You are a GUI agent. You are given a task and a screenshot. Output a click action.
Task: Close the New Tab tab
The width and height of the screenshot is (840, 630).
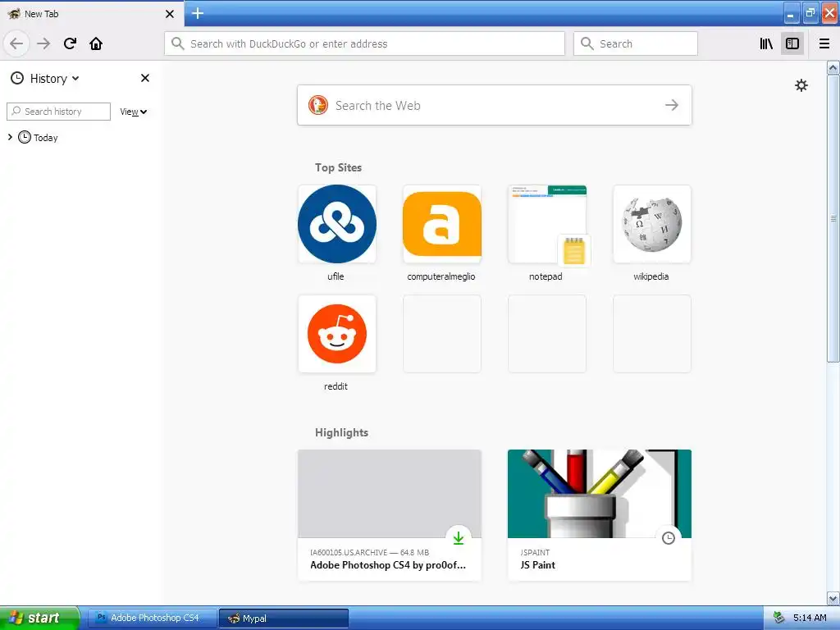click(170, 14)
